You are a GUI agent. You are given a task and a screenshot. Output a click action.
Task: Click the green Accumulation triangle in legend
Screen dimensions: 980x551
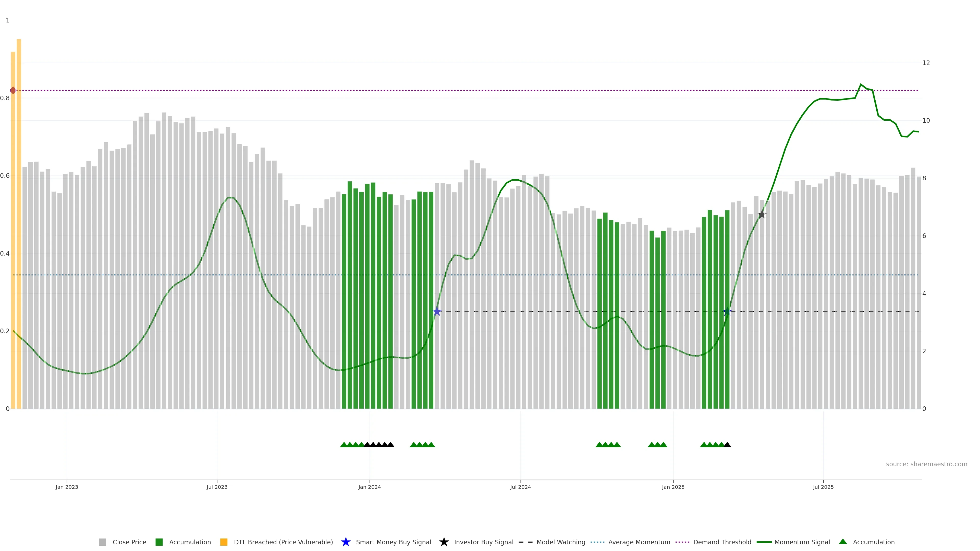843,542
